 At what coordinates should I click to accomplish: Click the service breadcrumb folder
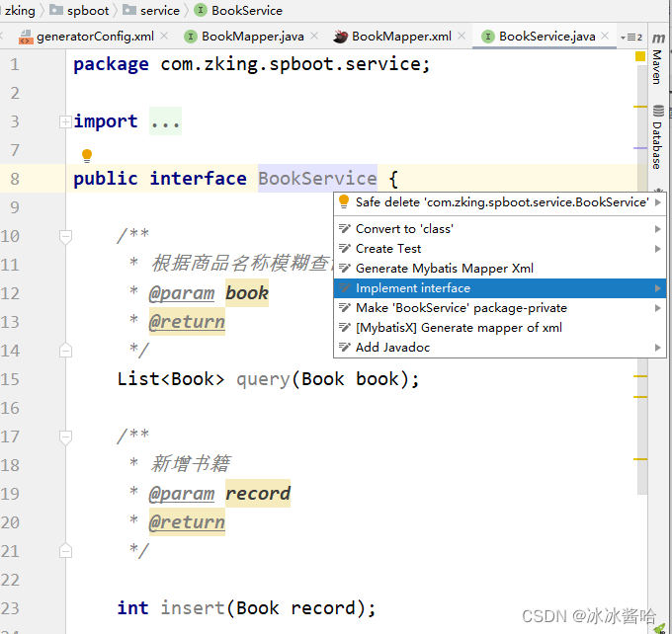click(151, 10)
